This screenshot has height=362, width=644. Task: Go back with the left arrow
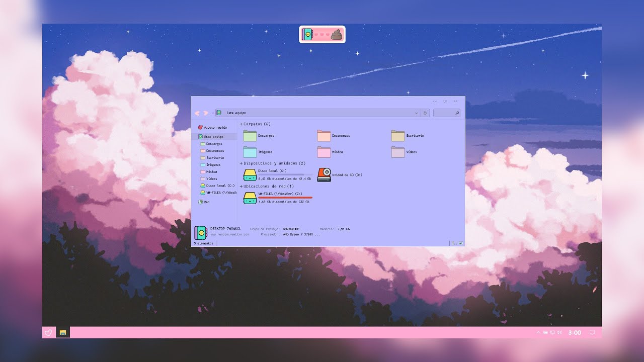click(x=197, y=113)
